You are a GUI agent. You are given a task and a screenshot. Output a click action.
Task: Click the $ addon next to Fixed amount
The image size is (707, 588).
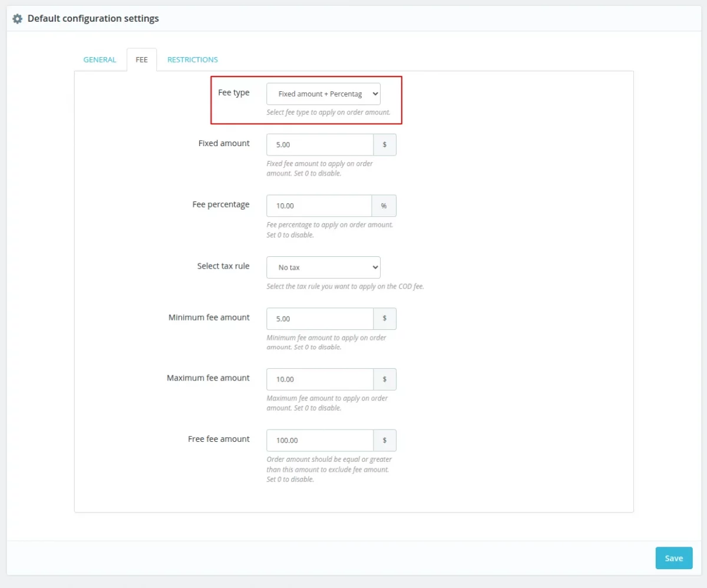pos(385,144)
